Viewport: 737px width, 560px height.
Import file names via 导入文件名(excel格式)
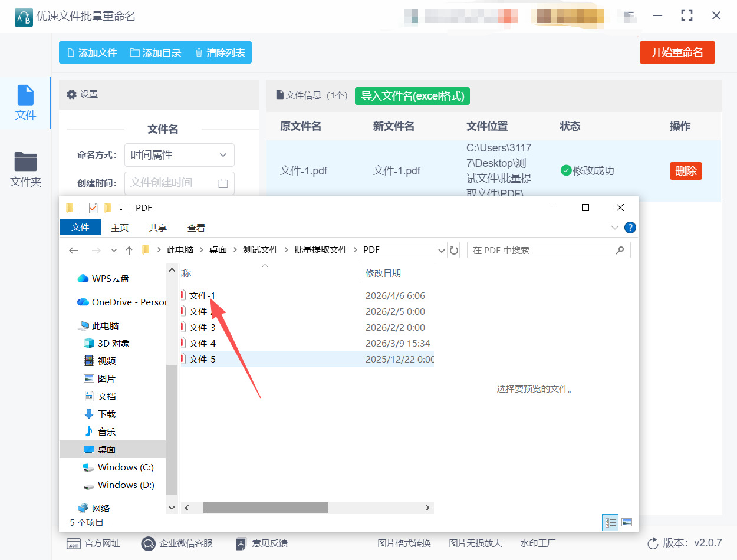(x=412, y=95)
